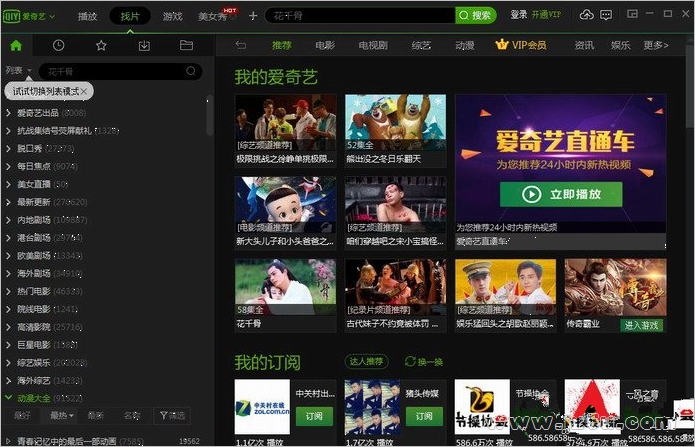
Task: Open 古代妹子不约竟被体罚 thumbnail
Action: [395, 287]
